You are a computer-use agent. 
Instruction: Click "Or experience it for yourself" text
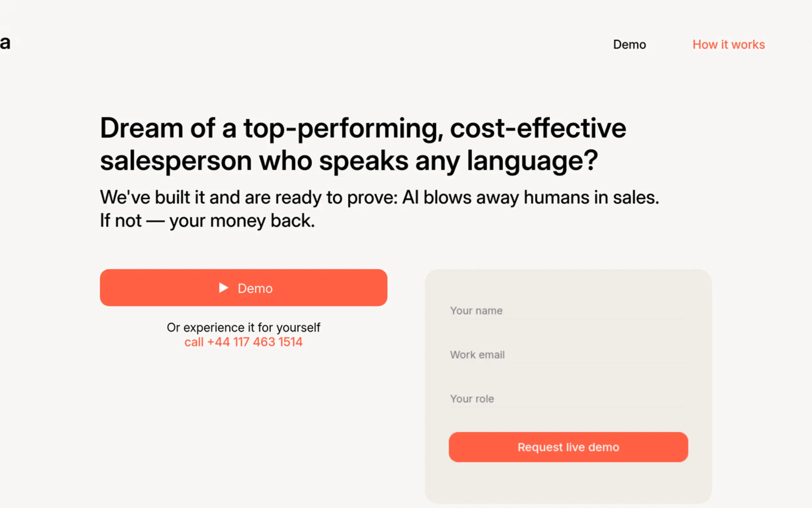tap(243, 327)
